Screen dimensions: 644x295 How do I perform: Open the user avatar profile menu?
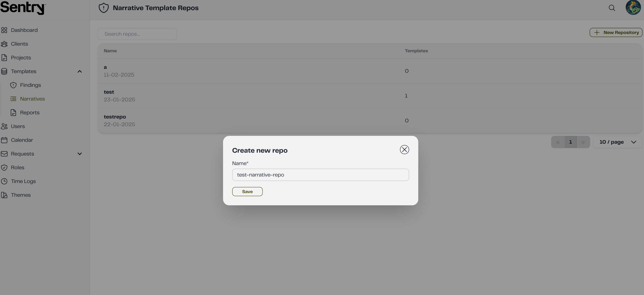tap(633, 7)
